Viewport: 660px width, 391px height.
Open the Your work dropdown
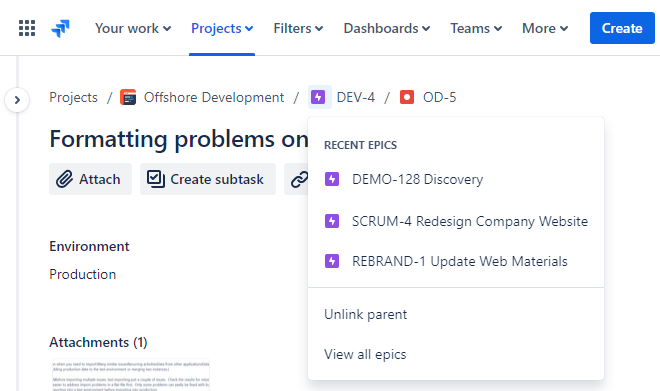coord(133,28)
